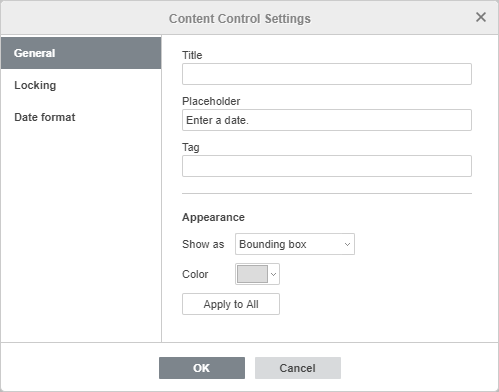Close the Content Control Settings dialog
Image resolution: width=499 pixels, height=392 pixels.
pyautogui.click(x=481, y=17)
